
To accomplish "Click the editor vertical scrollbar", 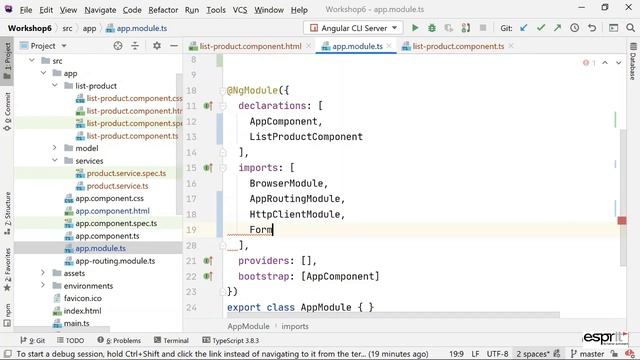I will [x=623, y=197].
